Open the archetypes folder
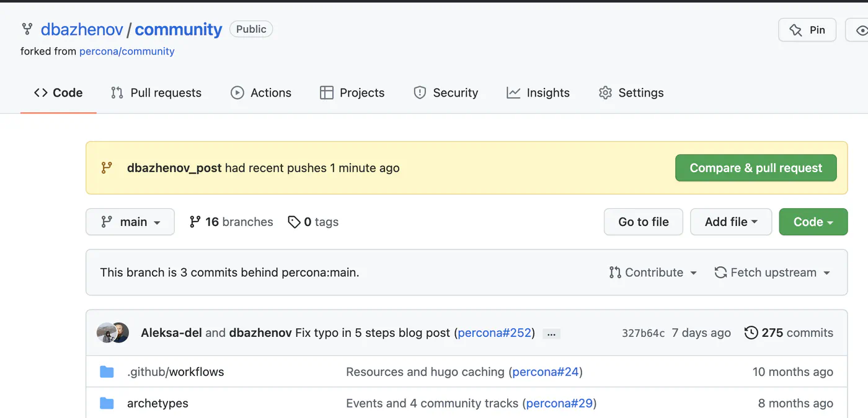868x418 pixels. 157,403
